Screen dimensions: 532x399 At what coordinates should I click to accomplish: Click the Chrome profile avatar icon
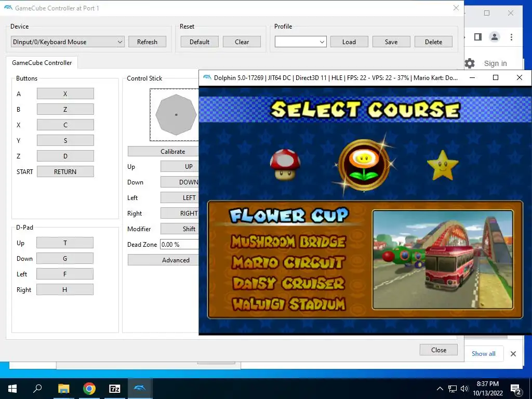[x=495, y=37]
